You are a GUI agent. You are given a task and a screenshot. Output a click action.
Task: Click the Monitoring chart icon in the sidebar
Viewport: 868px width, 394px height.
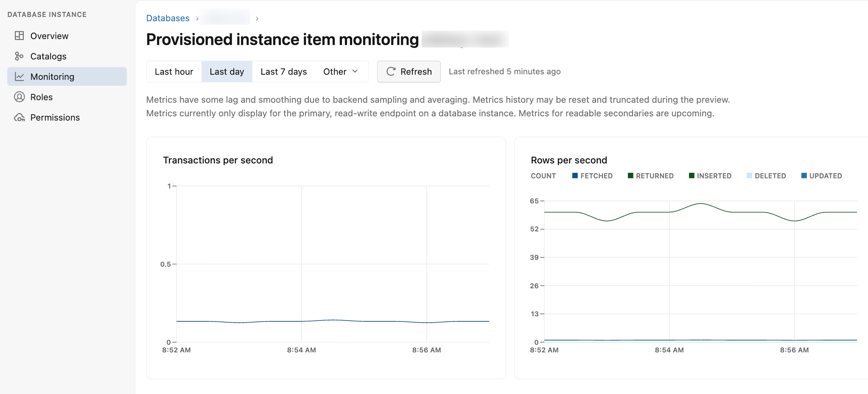(x=19, y=76)
